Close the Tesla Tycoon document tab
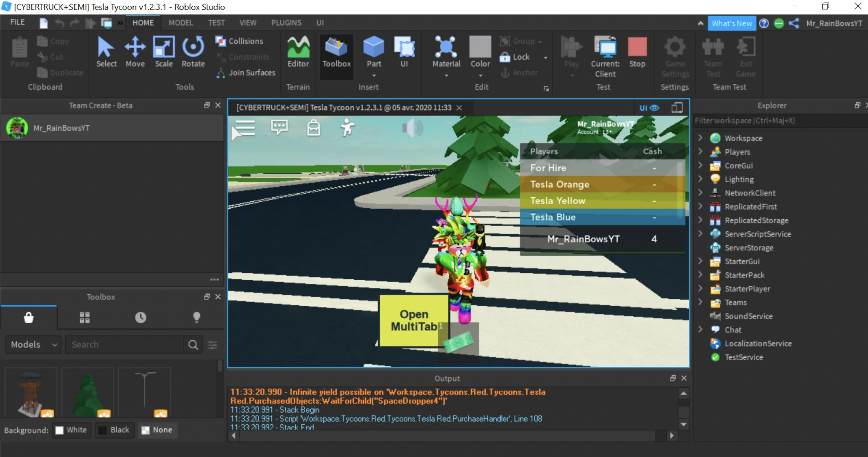Image resolution: width=868 pixels, height=457 pixels. [459, 108]
